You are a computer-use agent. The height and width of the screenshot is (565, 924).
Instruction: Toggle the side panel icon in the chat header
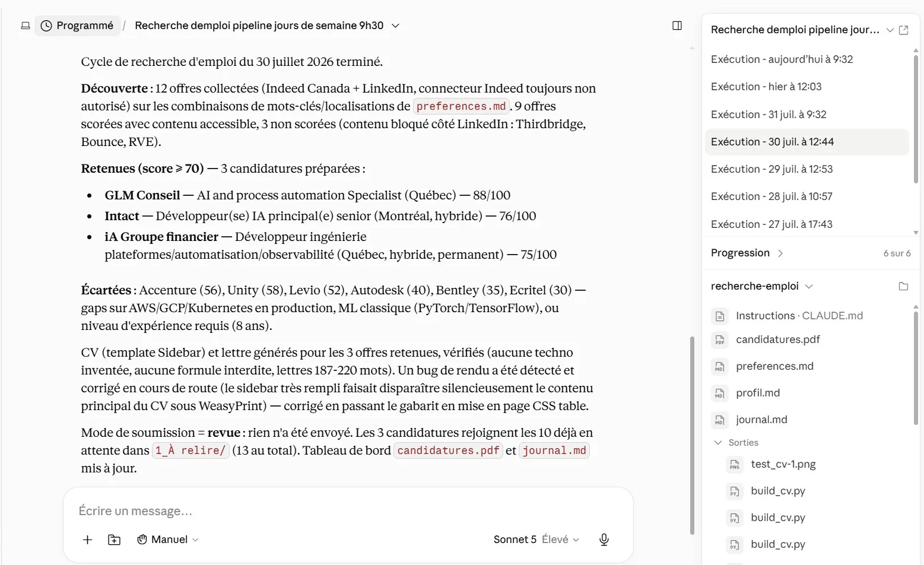click(x=677, y=26)
